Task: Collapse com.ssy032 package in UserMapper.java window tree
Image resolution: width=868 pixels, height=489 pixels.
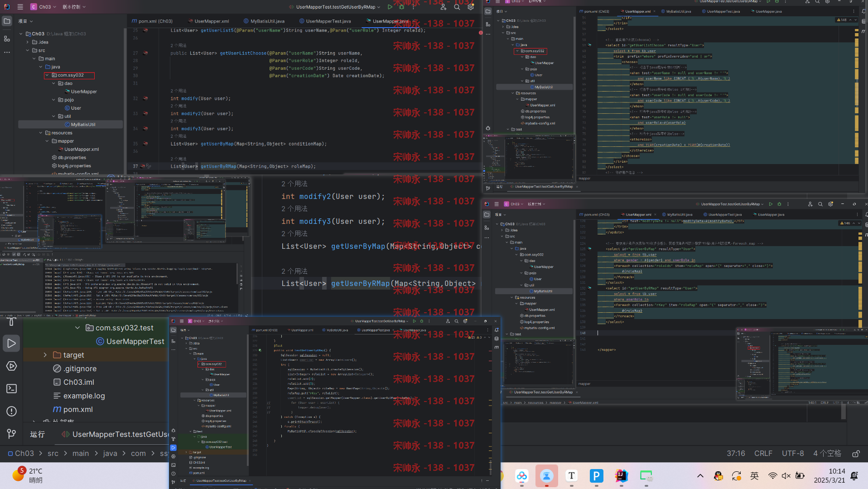Action: pos(47,75)
